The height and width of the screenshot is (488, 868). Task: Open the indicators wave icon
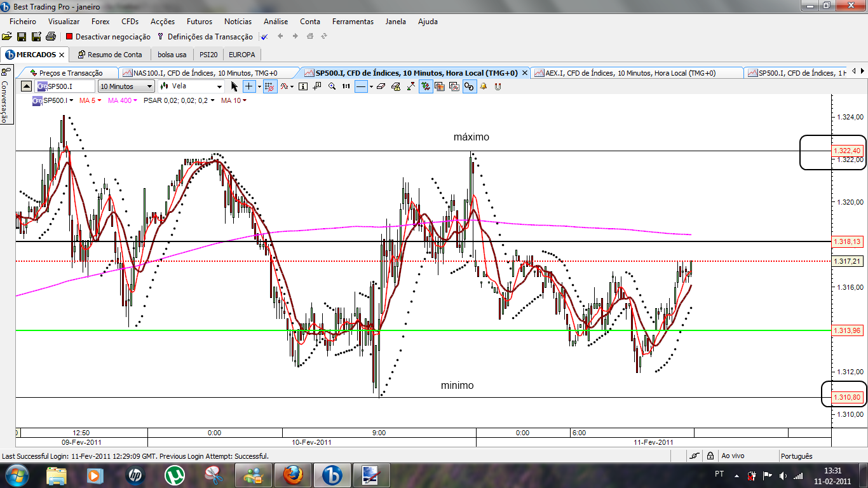pos(285,86)
